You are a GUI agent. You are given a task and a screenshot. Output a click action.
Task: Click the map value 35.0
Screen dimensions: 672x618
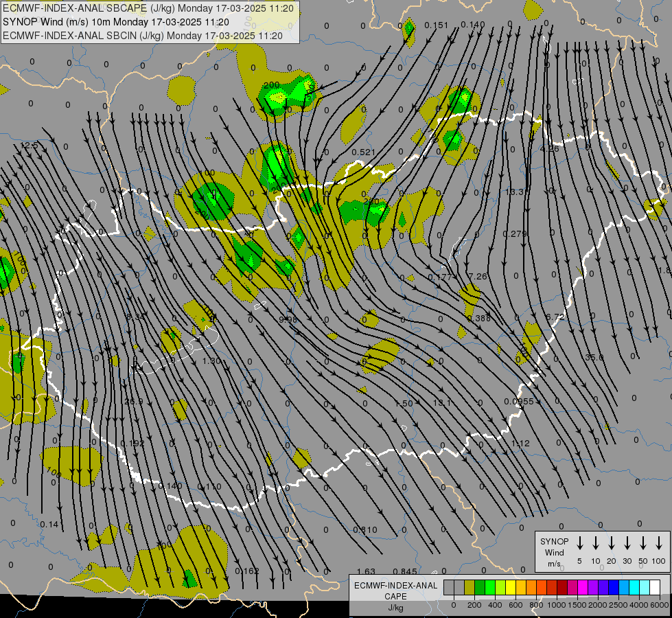594,357
